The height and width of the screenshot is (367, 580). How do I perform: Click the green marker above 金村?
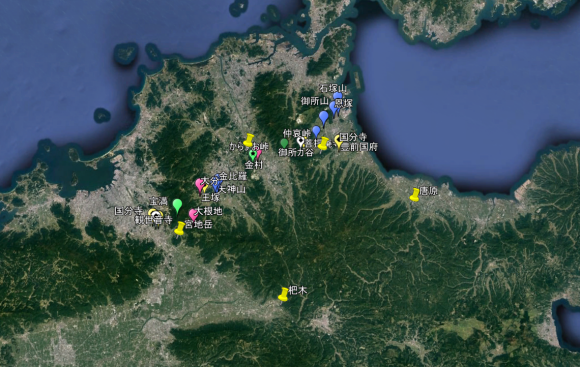[x=253, y=155]
